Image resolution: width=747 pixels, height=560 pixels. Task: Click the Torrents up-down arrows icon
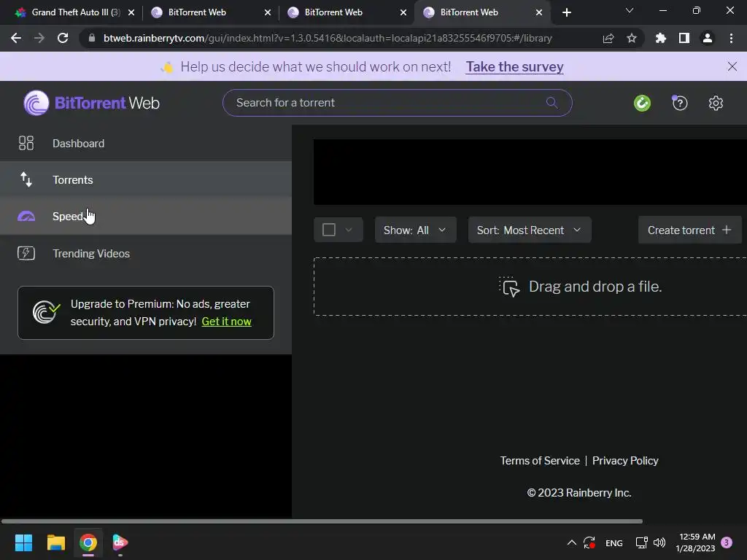26,179
